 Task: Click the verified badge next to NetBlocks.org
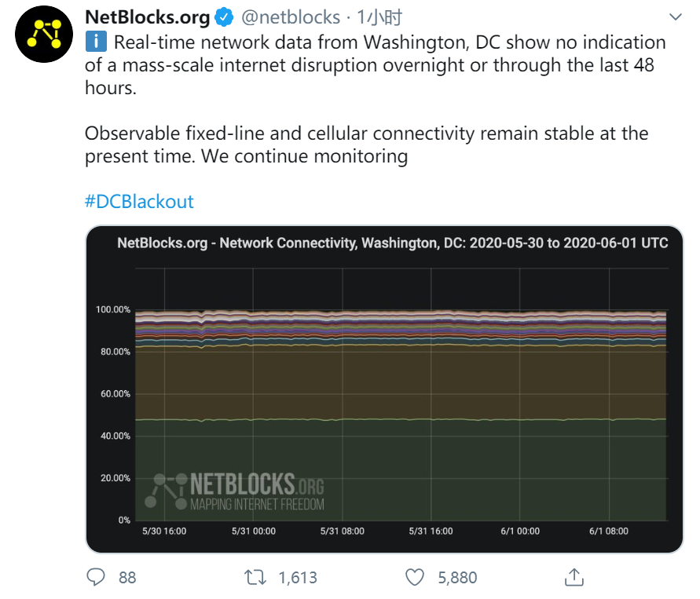(x=224, y=17)
